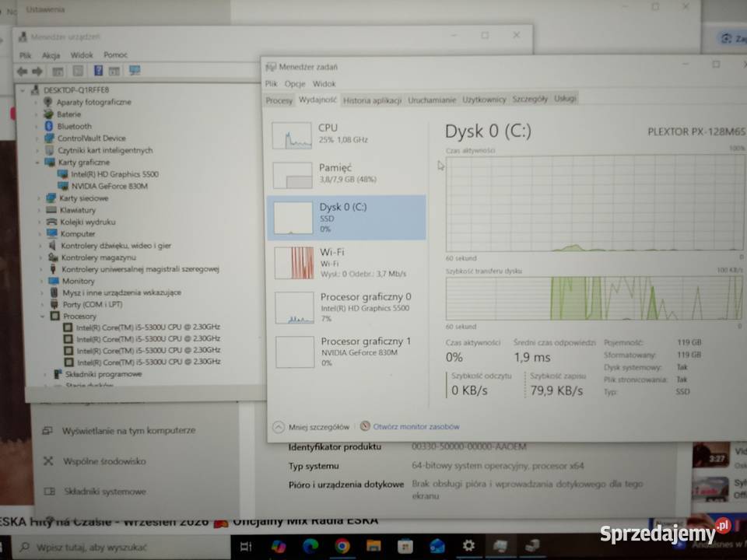Viewport: 747px width, 560px height.
Task: Switch to the Uruchamianie tab
Action: coord(432,100)
